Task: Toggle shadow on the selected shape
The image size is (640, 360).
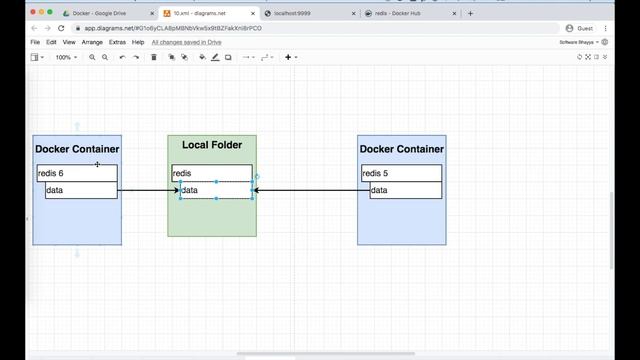Action: click(228, 58)
